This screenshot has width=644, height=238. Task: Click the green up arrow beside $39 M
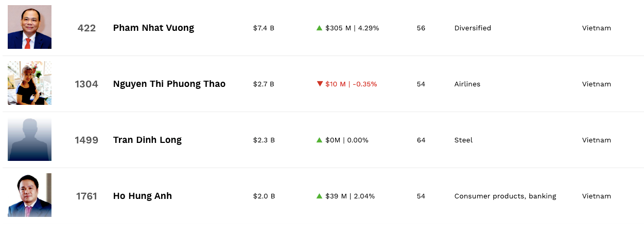[319, 196]
